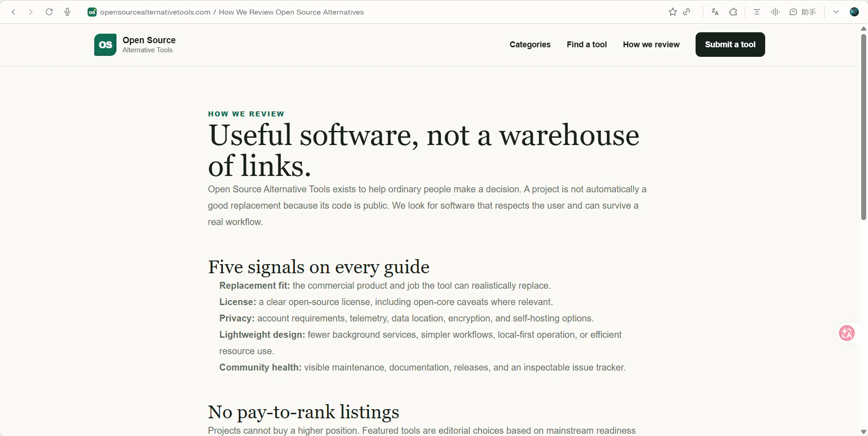Click the scrollbar up arrow
The width and height of the screenshot is (868, 436).
coord(863,29)
